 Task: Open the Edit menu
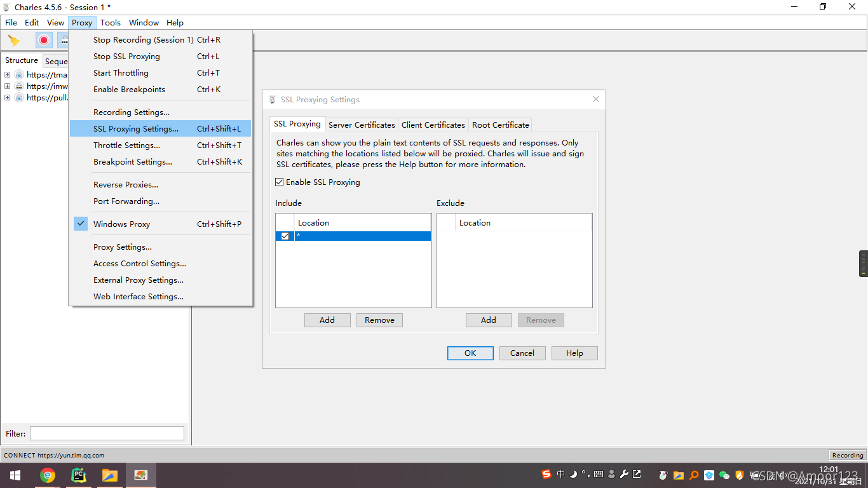pyautogui.click(x=32, y=22)
